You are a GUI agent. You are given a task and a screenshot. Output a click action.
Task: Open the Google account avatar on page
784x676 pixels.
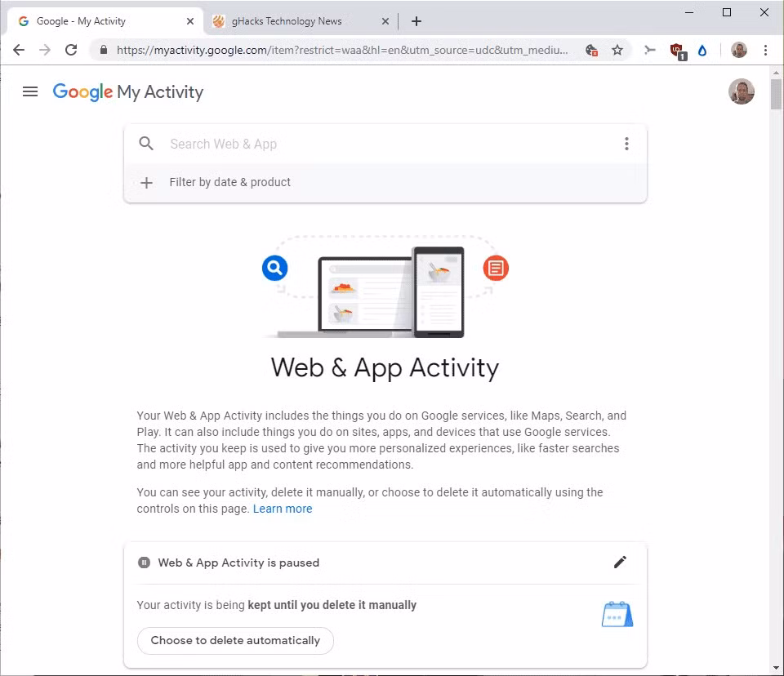click(741, 91)
